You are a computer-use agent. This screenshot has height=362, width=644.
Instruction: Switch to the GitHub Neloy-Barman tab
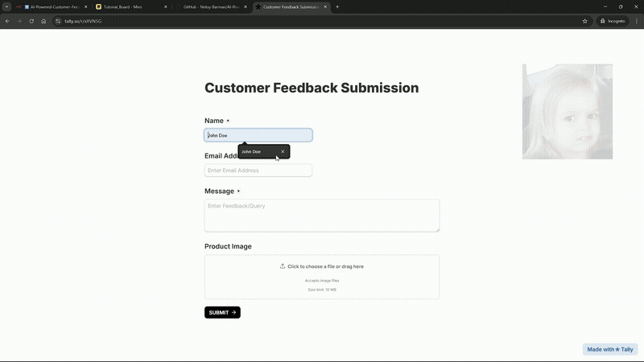(x=210, y=6)
